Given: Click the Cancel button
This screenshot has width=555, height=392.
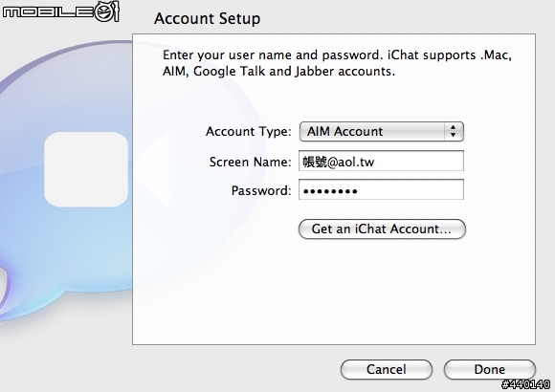Looking at the screenshot, I should 387,369.
